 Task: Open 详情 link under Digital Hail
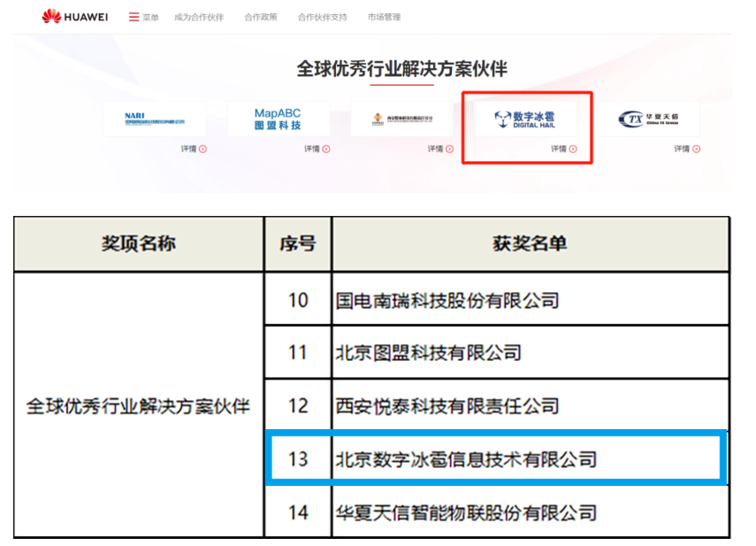563,149
